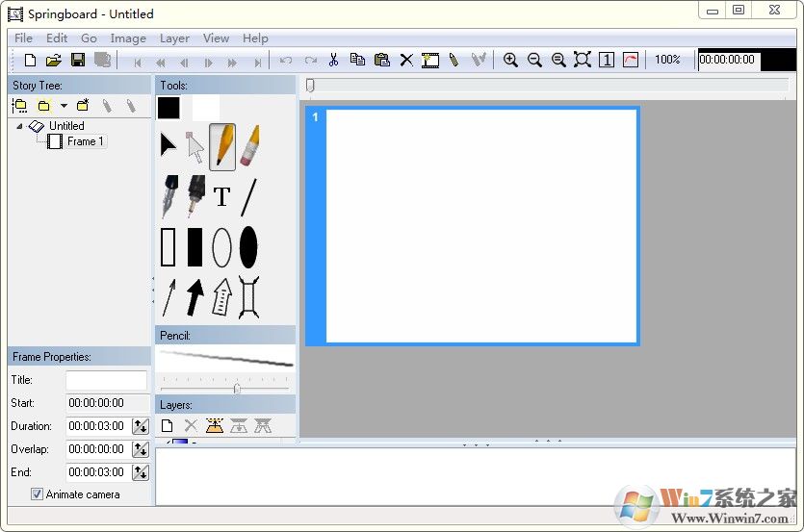Adjust Duration using its stepper button
804x532 pixels.
pyautogui.click(x=141, y=426)
